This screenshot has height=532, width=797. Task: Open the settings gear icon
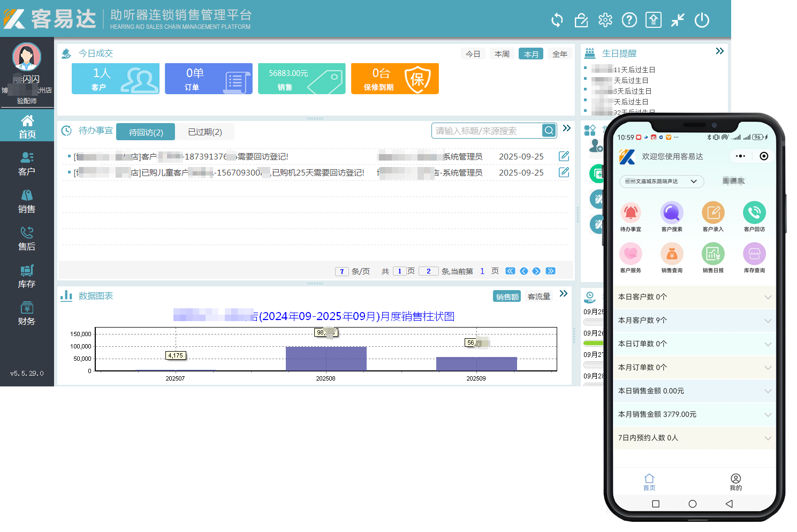[x=605, y=20]
